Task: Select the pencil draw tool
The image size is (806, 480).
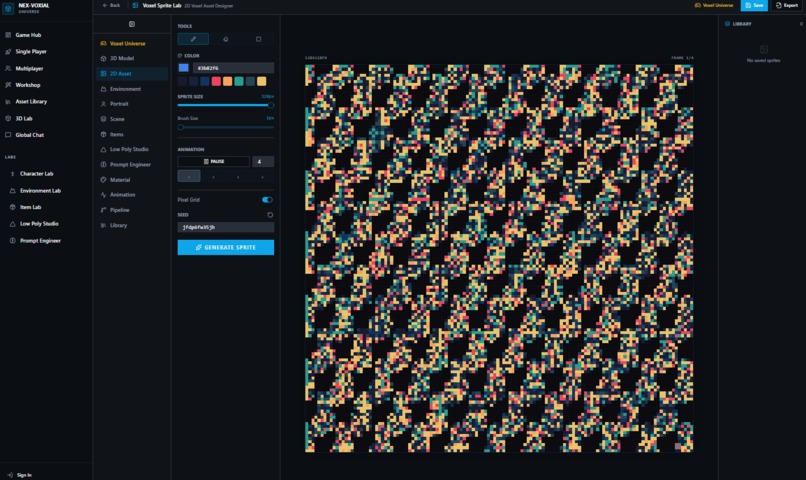Action: tap(193, 39)
